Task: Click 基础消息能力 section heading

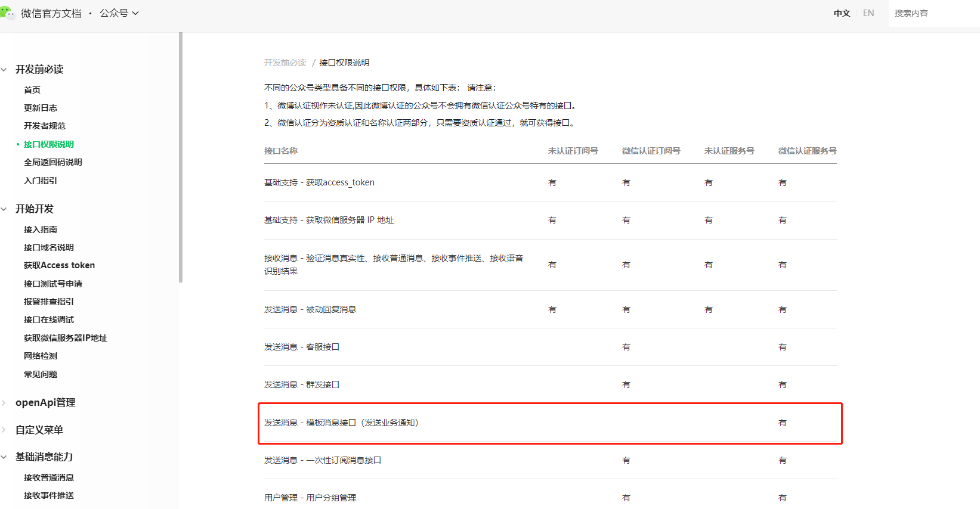Action: click(x=44, y=457)
